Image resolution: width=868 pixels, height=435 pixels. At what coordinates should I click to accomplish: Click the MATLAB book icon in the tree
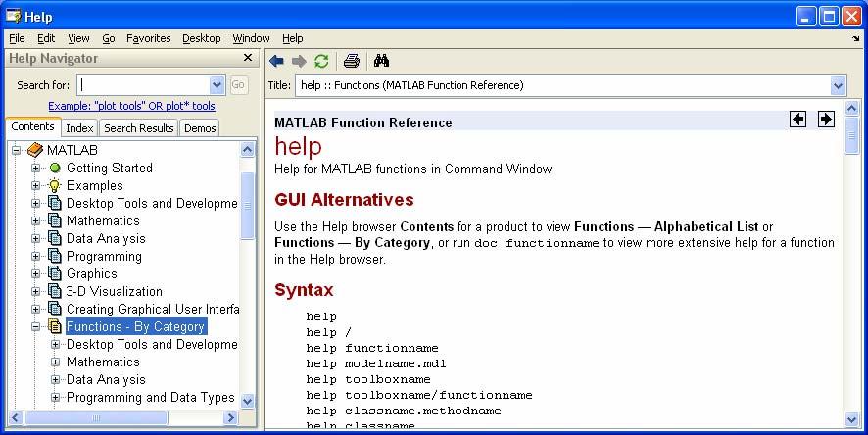[x=35, y=150]
